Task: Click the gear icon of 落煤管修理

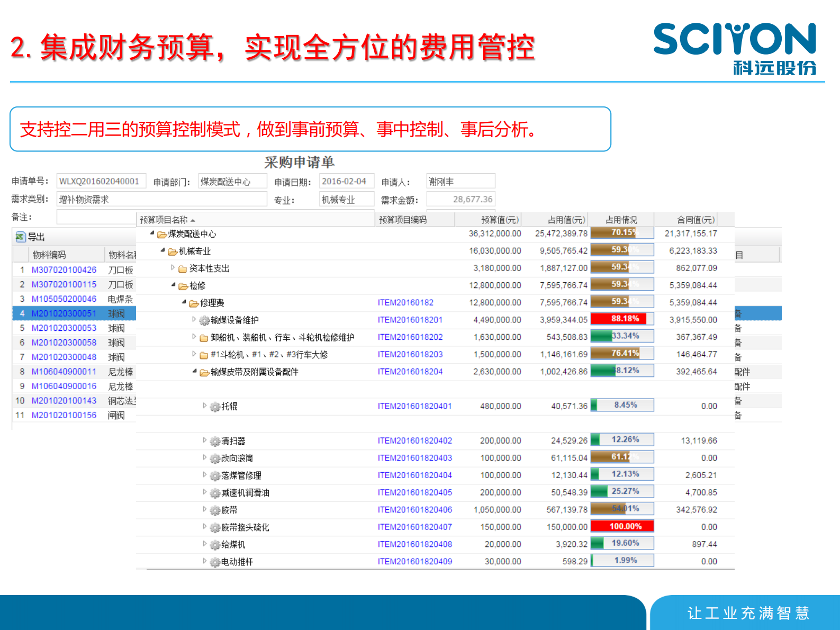Action: click(x=215, y=476)
